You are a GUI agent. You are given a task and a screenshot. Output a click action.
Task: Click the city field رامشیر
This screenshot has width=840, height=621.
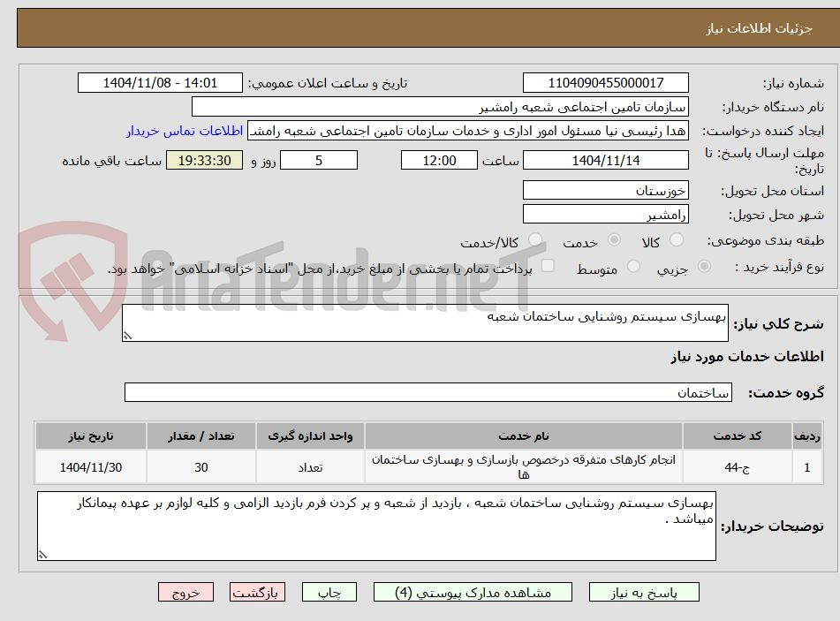click(x=605, y=215)
